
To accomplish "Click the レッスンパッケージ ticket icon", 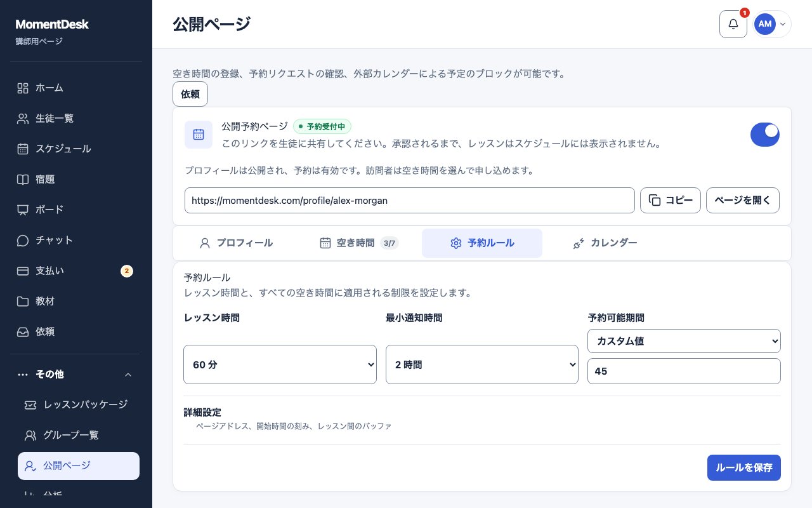I will 30,404.
